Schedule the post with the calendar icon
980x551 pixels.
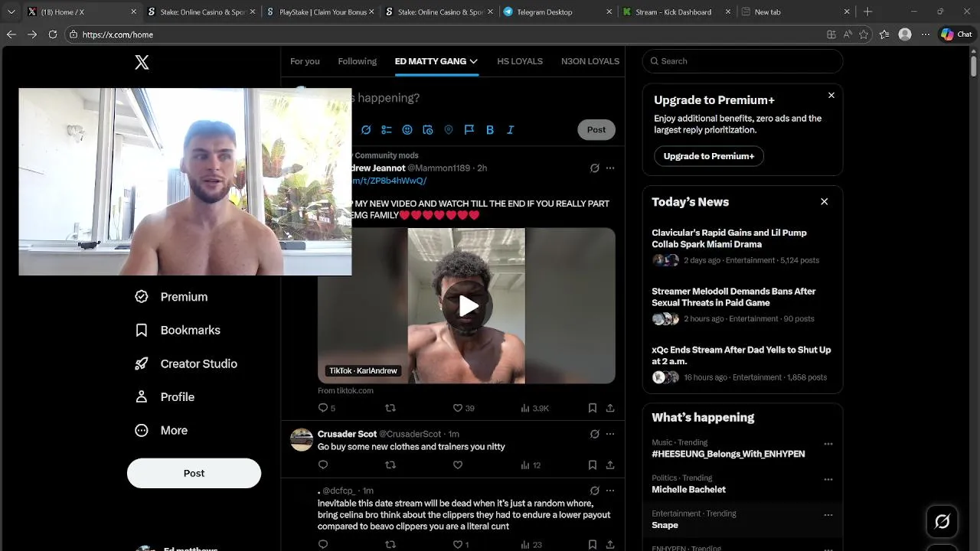428,130
